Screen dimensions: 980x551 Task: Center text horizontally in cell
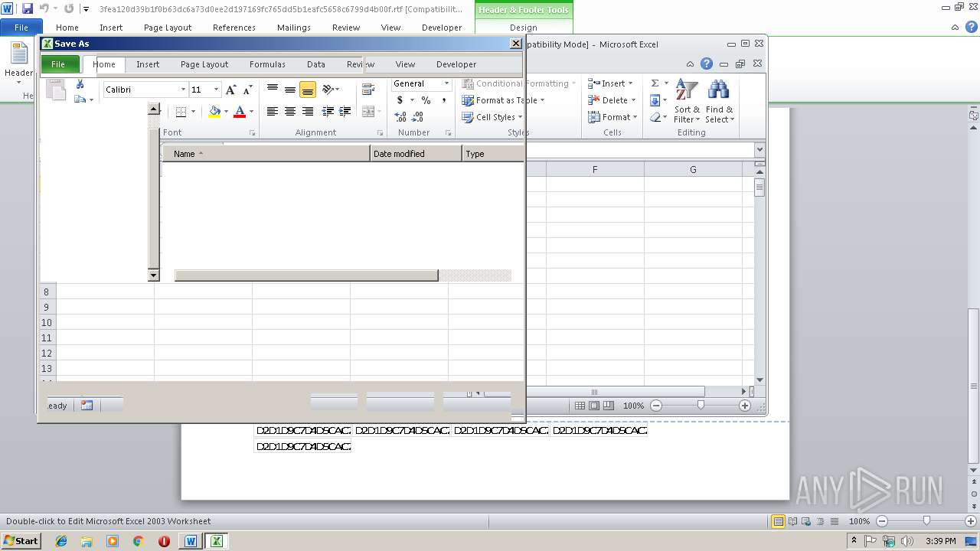(x=290, y=112)
